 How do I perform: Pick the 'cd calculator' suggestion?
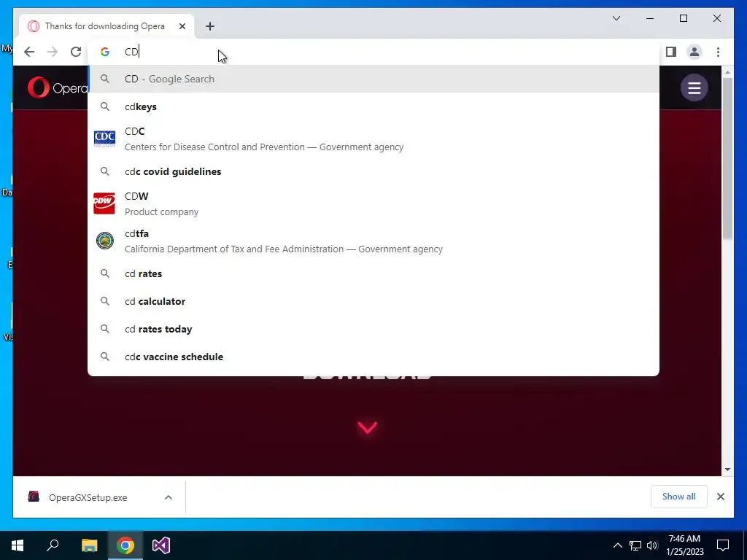[x=373, y=301]
